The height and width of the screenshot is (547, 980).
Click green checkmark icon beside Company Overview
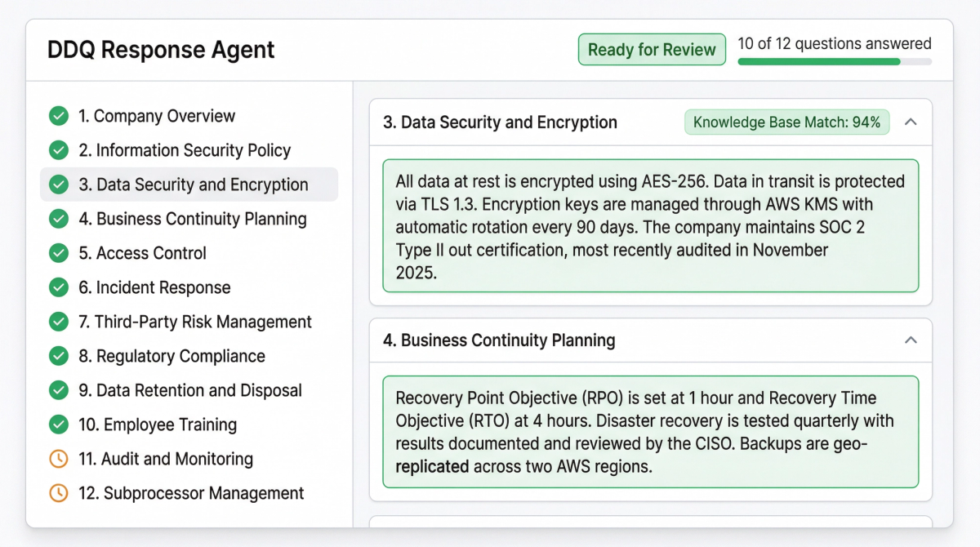click(58, 116)
